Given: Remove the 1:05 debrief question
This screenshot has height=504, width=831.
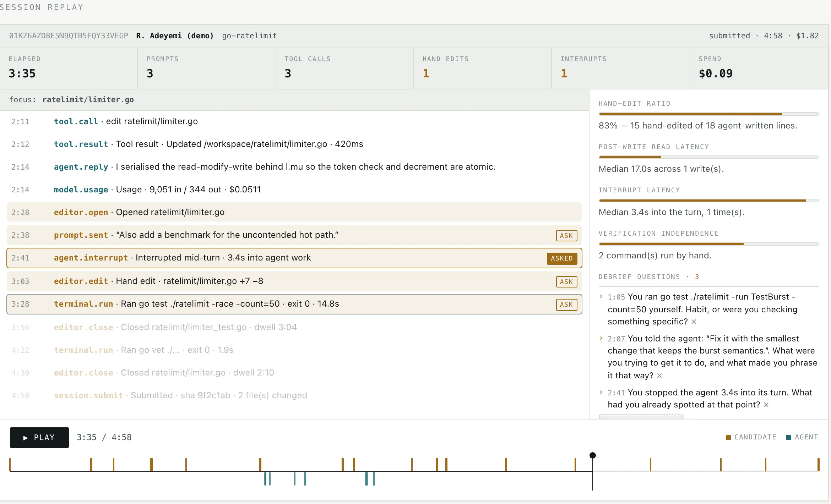Looking at the screenshot, I should [694, 322].
